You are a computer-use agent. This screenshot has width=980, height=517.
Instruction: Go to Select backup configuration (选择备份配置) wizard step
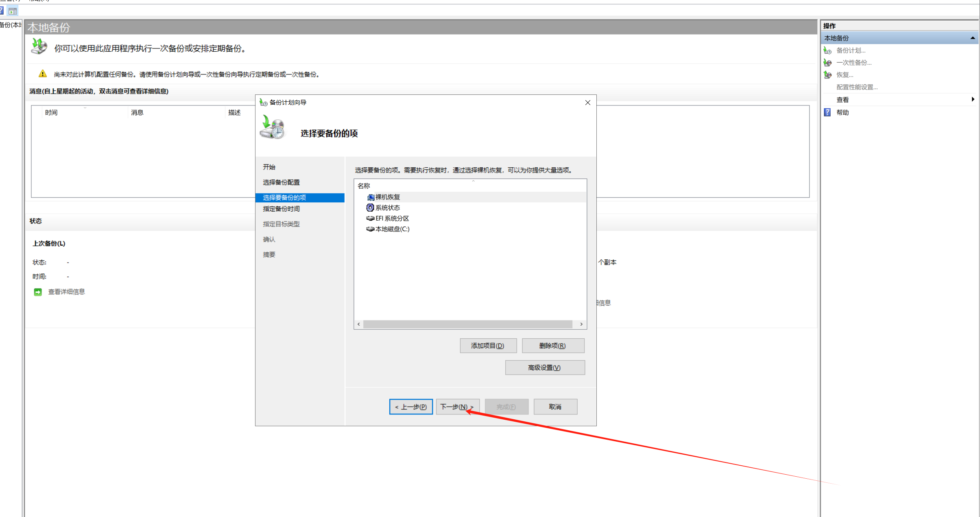[281, 182]
